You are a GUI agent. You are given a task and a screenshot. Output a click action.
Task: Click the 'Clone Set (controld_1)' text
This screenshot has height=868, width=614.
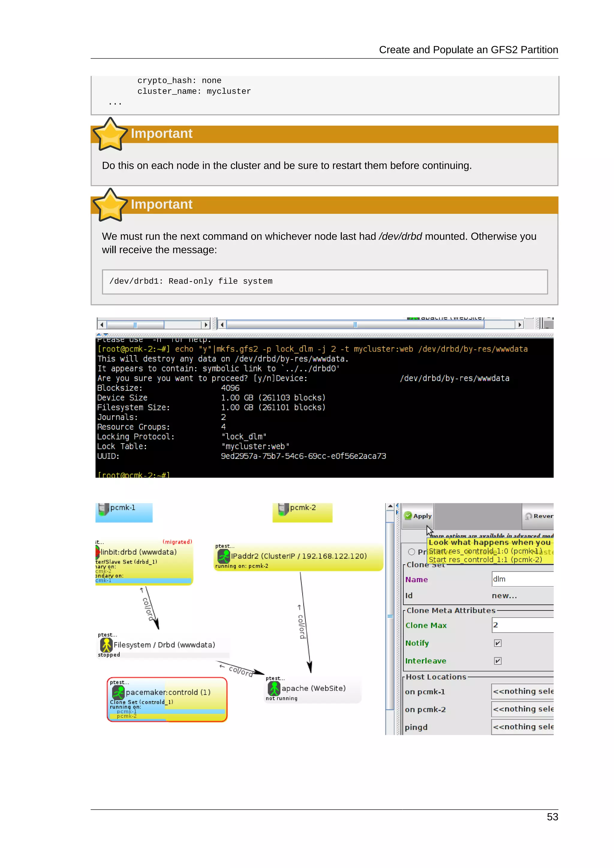point(142,702)
